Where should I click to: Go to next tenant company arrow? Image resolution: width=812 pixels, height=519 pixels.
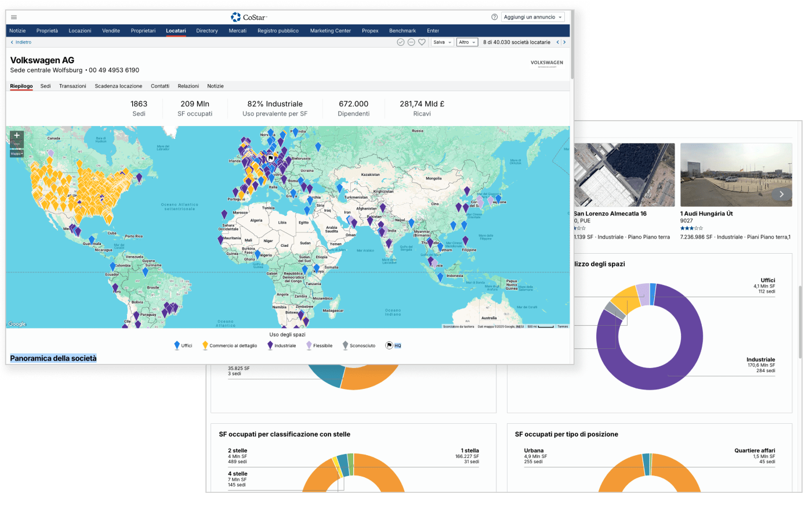click(564, 42)
